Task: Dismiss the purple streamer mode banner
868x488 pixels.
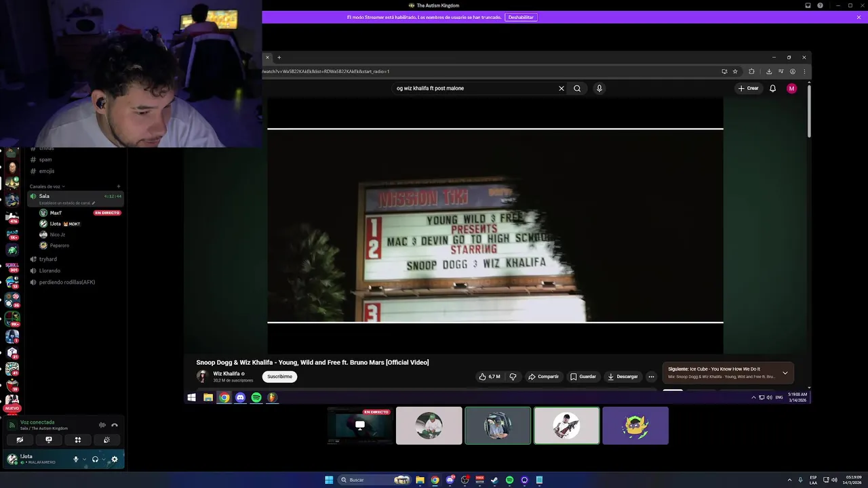Action: 859,17
